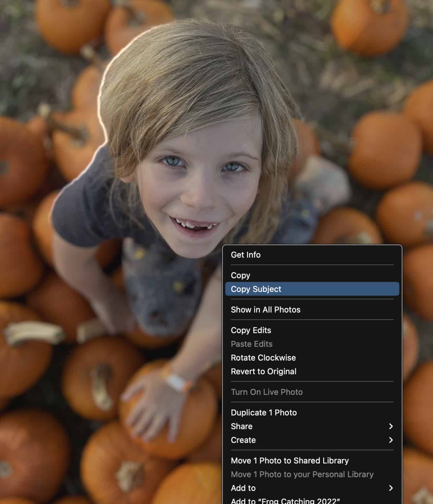
Task: Rotate the photo clockwise via menu
Action: click(x=263, y=358)
